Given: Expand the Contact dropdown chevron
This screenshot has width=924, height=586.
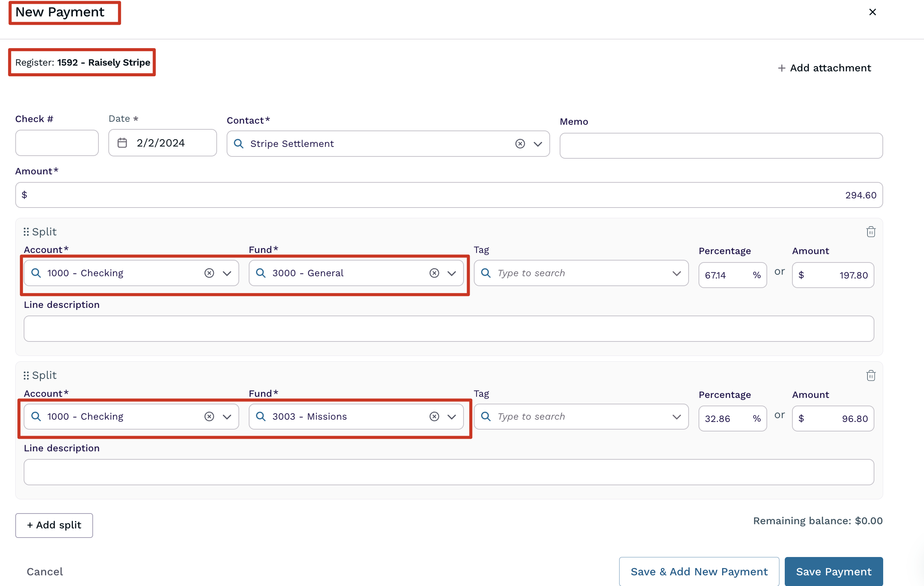Looking at the screenshot, I should (538, 144).
